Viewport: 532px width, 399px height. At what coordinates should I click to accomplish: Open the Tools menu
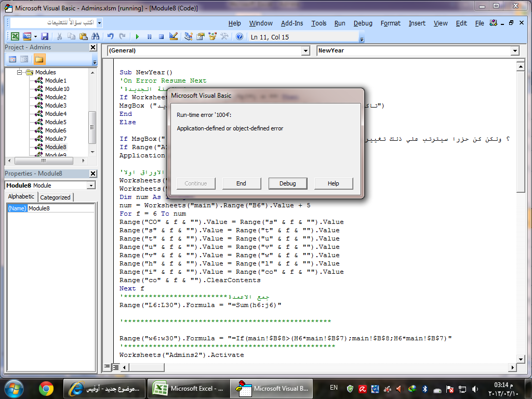tap(319, 23)
